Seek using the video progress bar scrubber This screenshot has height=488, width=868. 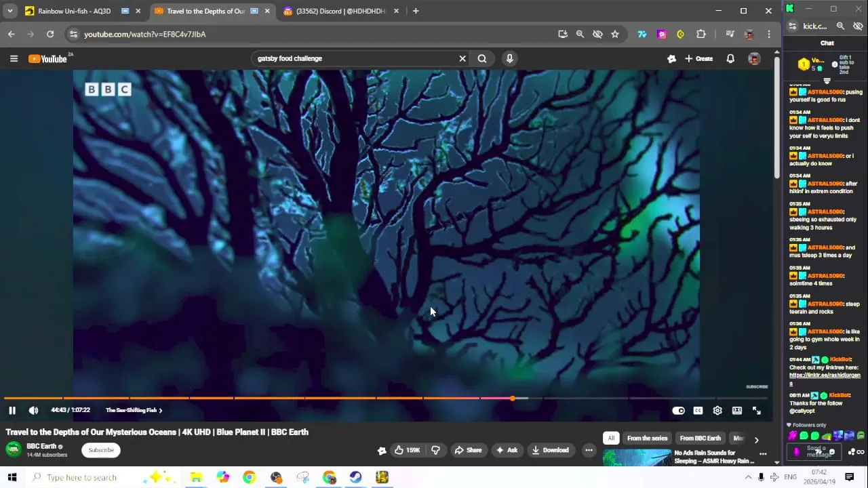click(x=513, y=398)
